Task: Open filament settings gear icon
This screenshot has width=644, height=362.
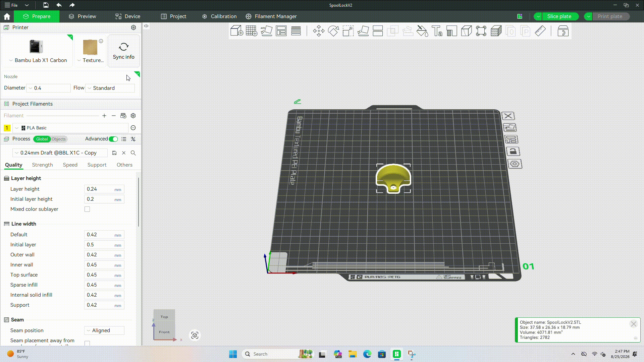Action: pyautogui.click(x=133, y=116)
